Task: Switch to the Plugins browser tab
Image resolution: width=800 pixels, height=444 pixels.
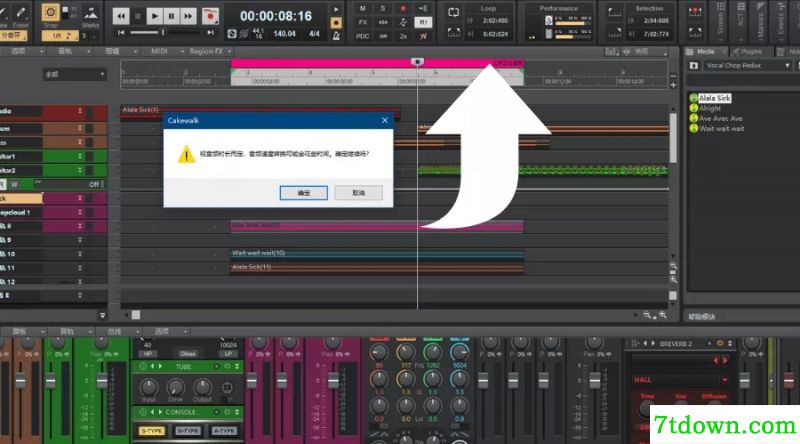Action: [x=751, y=52]
